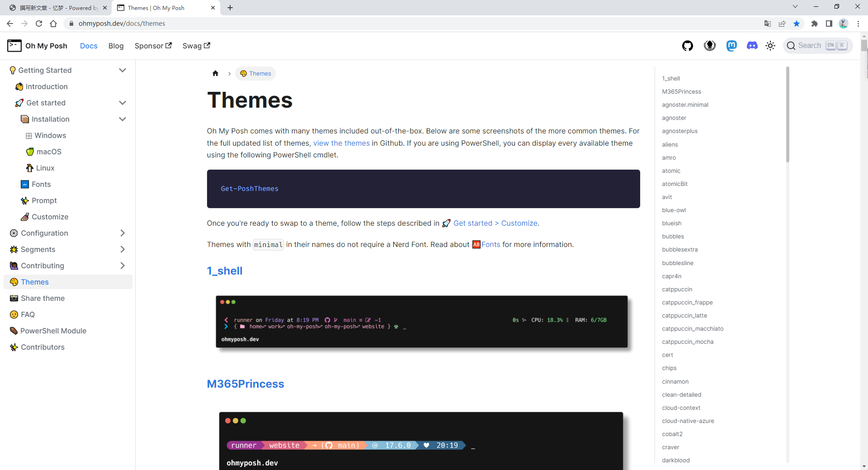
Task: Click the M365Princess heading link
Action: (245, 384)
